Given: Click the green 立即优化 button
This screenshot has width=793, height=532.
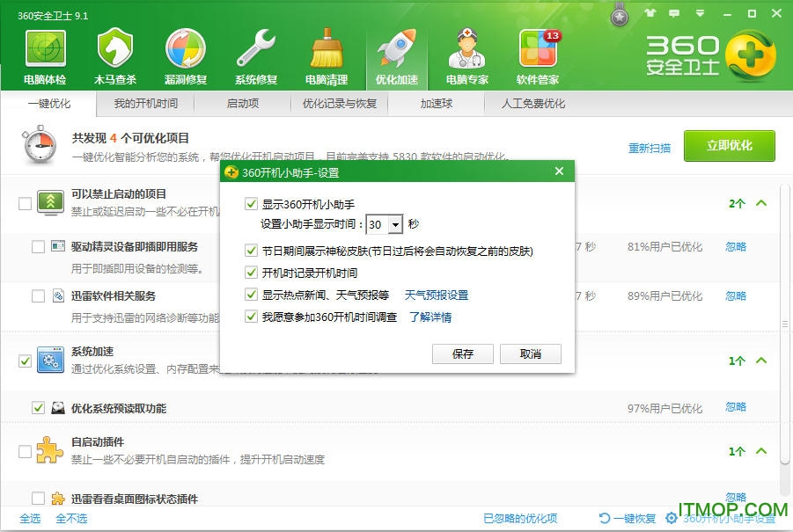Looking at the screenshot, I should point(730,145).
